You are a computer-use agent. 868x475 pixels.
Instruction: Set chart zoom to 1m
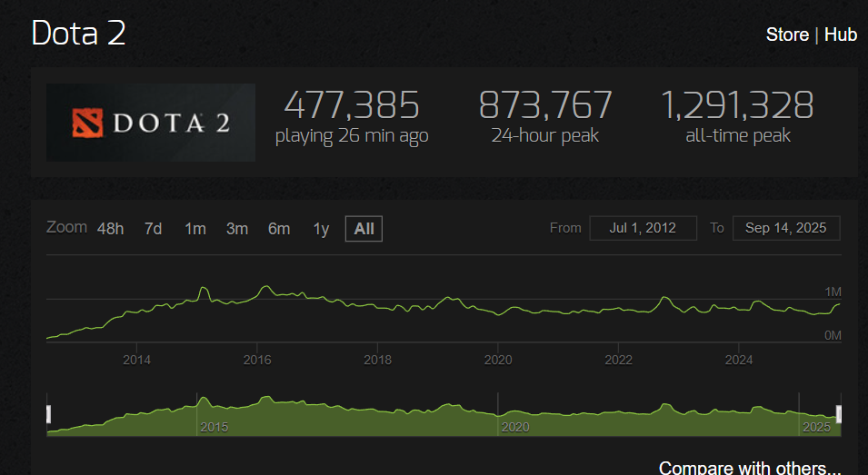[195, 228]
